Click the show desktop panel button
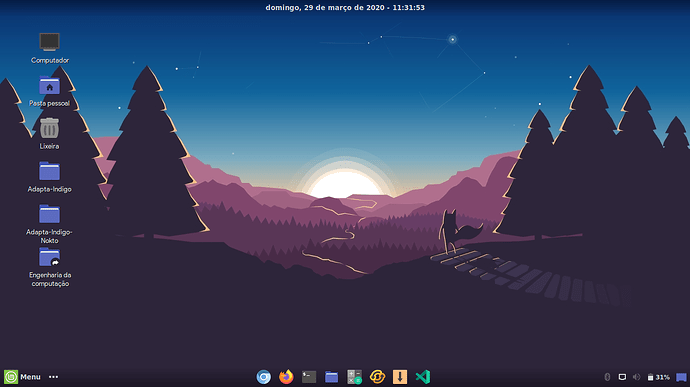This screenshot has width=690, height=387. coord(681,377)
